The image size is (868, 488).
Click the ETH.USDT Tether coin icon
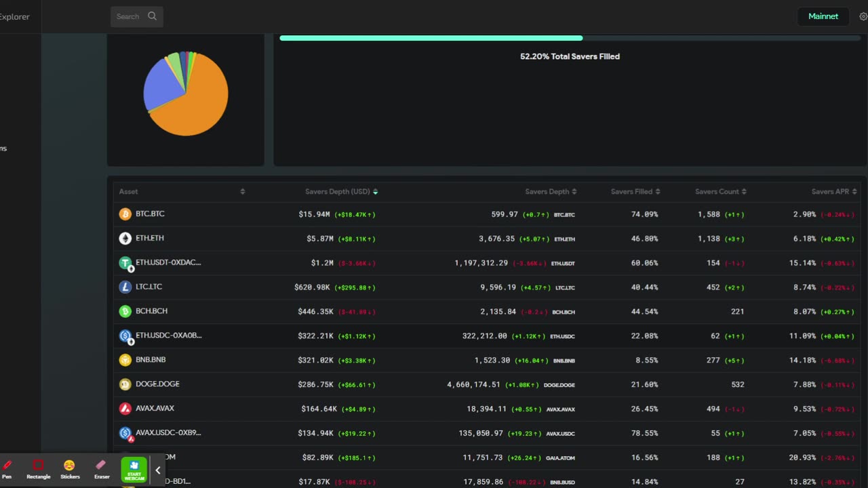tap(125, 263)
